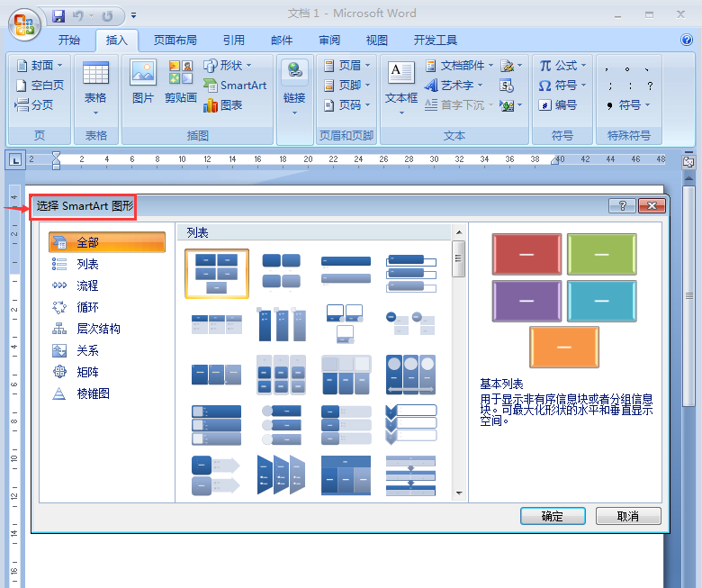Cancel the dialog with 取消
This screenshot has height=588, width=702.
point(627,516)
